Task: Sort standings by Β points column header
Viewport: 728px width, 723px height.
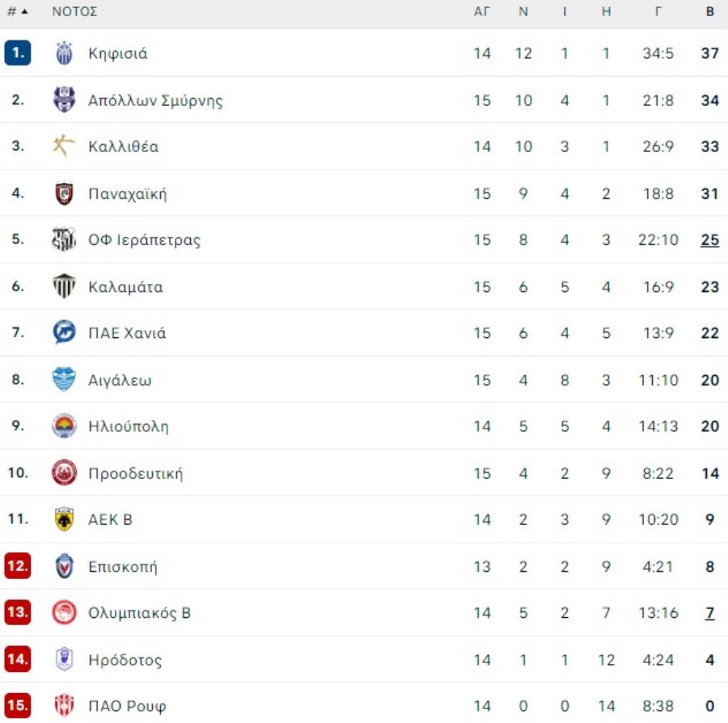Action: point(710,11)
